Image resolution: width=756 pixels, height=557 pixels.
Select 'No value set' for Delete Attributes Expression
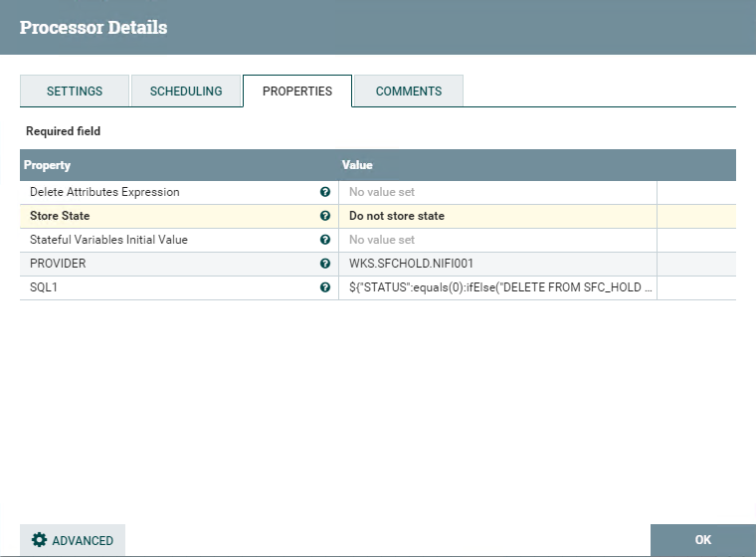tap(381, 192)
